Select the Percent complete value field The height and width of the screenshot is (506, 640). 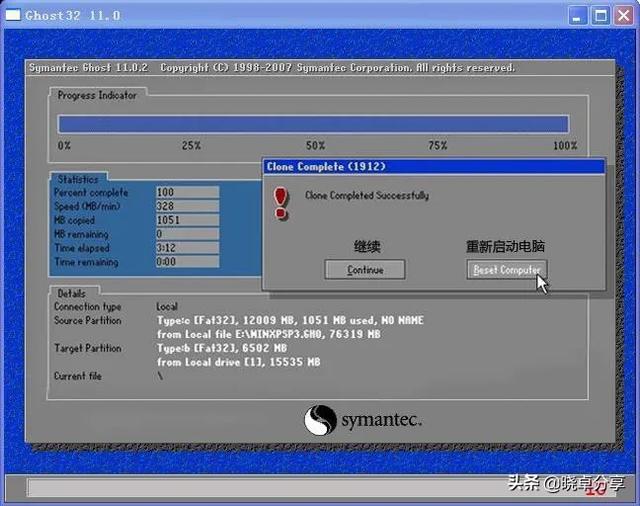(x=187, y=192)
